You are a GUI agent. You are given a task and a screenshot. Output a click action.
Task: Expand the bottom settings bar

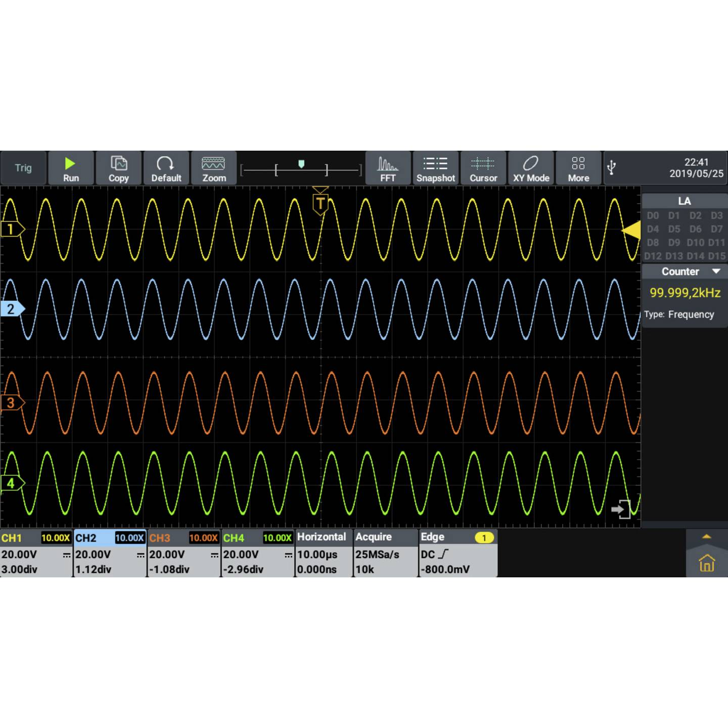point(707,537)
